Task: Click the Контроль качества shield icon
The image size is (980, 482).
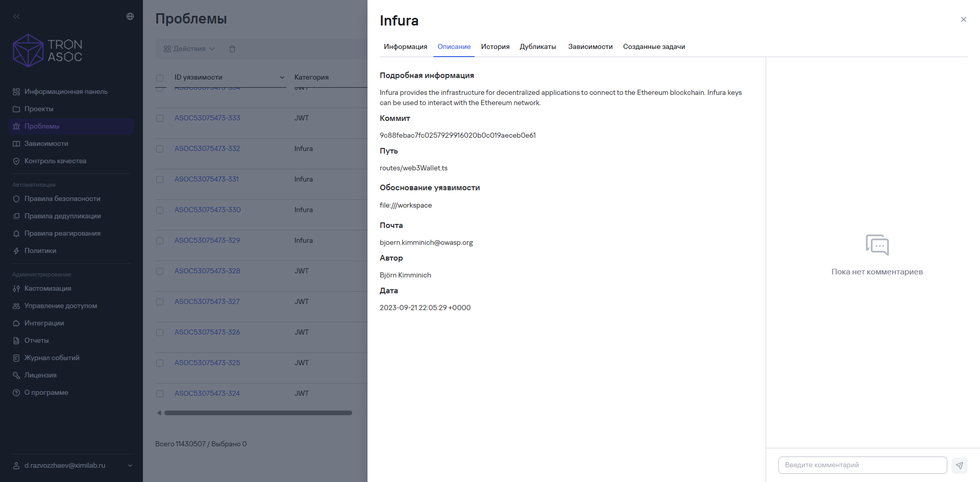Action: (x=16, y=161)
